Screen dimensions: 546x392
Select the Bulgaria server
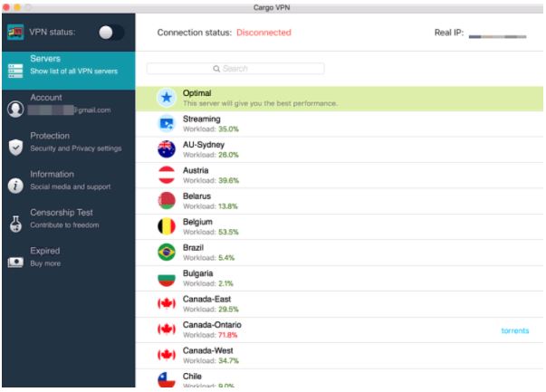point(340,279)
